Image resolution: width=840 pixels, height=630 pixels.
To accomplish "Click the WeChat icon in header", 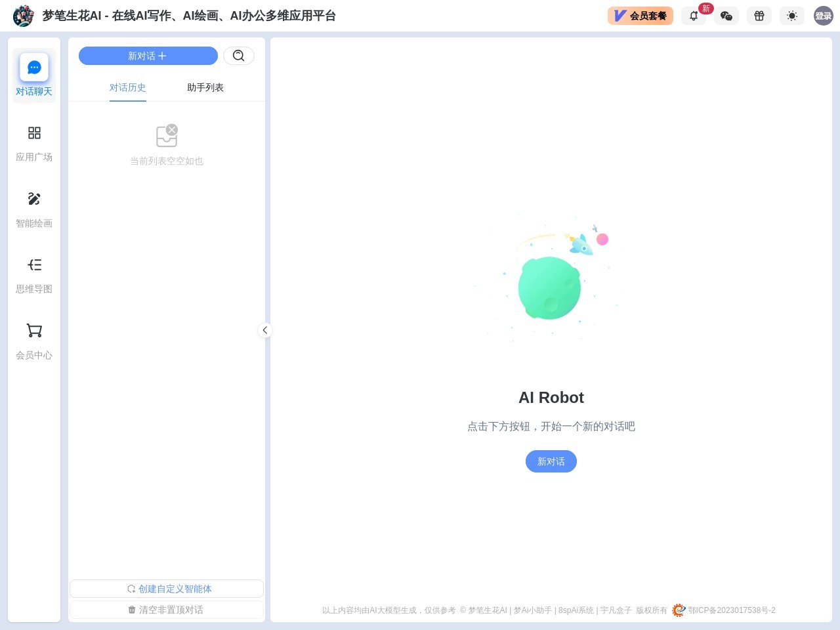I will point(726,16).
